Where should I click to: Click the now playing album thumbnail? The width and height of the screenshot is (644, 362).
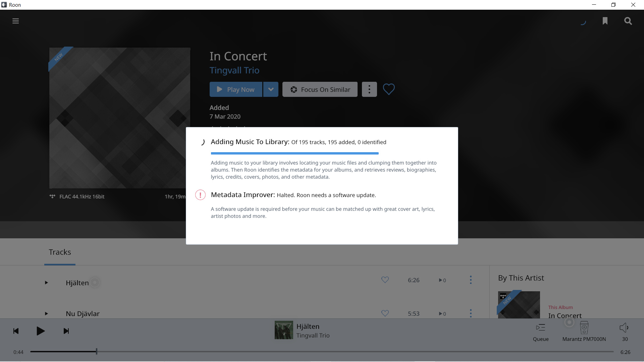[284, 330]
